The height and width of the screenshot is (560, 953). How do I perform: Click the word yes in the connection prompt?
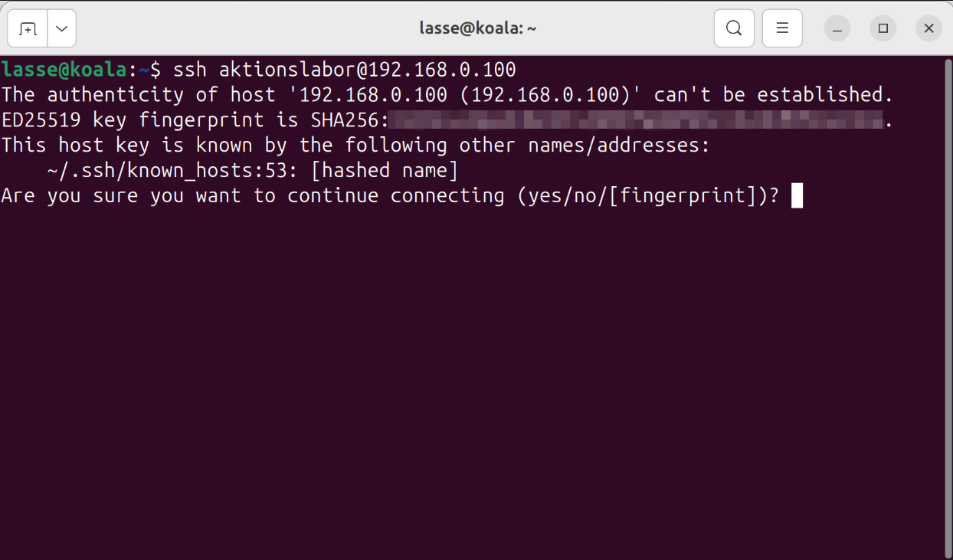[545, 196]
